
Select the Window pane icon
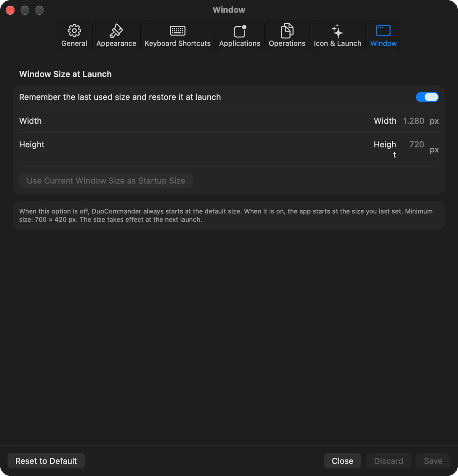(383, 31)
